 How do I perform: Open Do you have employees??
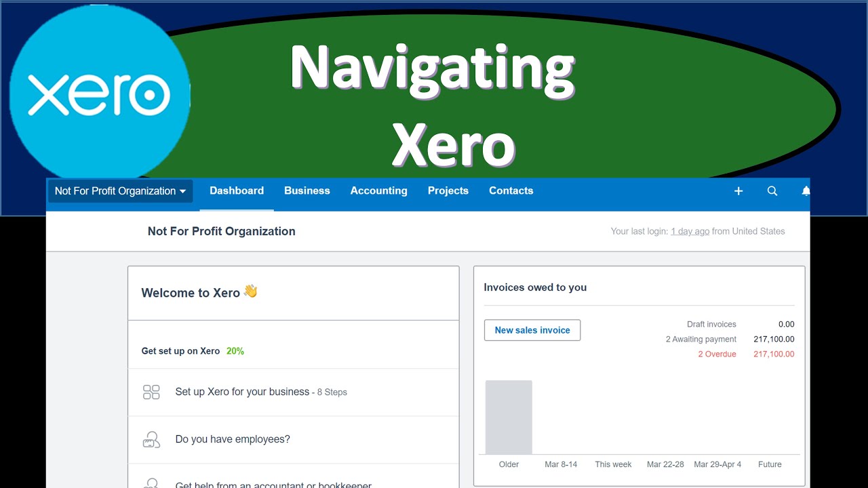[x=293, y=440]
